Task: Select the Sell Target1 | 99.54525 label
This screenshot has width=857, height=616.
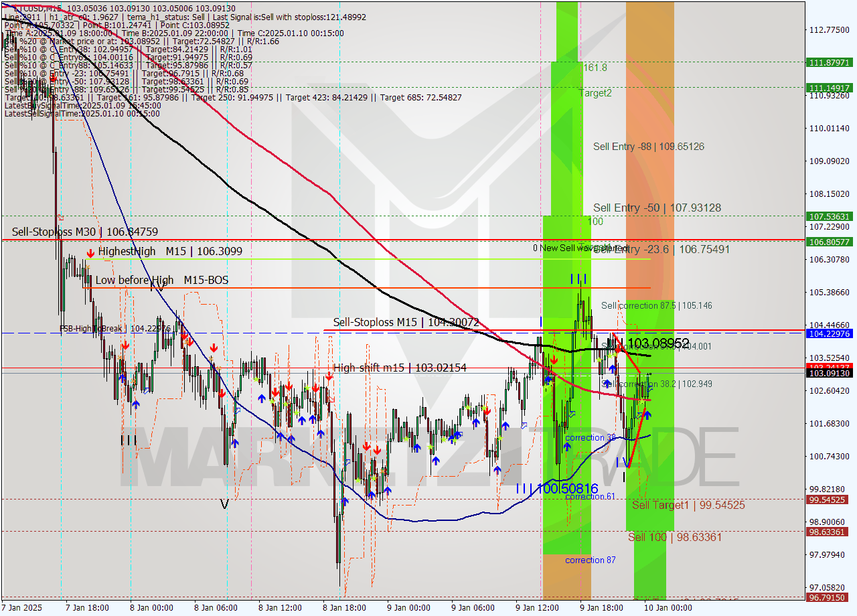Action: (x=688, y=505)
